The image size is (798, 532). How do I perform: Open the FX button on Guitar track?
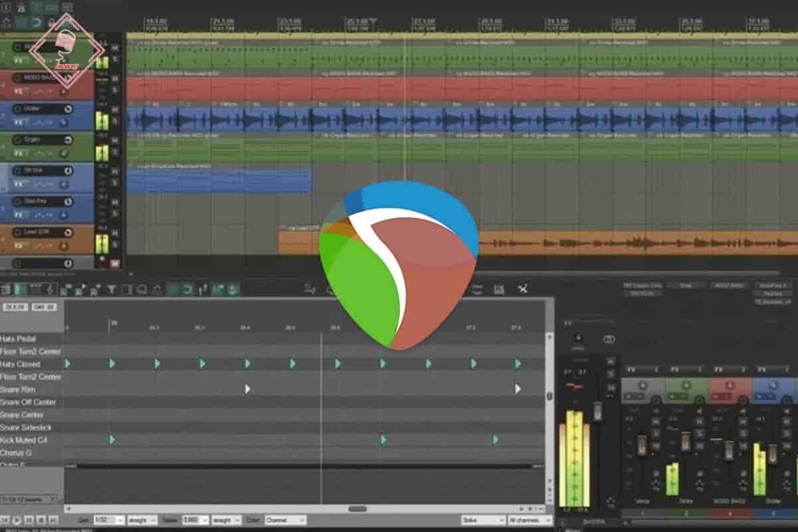[19, 123]
